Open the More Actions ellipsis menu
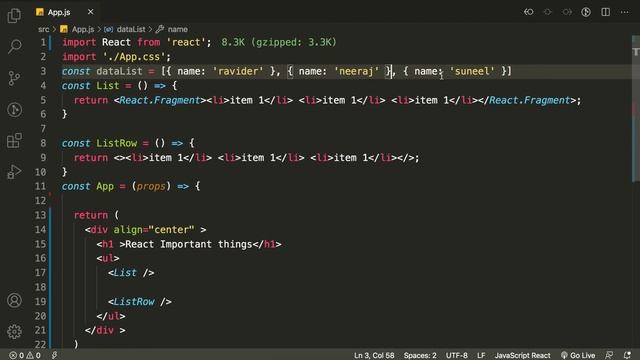Screen dimensions: 640x360 [624, 12]
